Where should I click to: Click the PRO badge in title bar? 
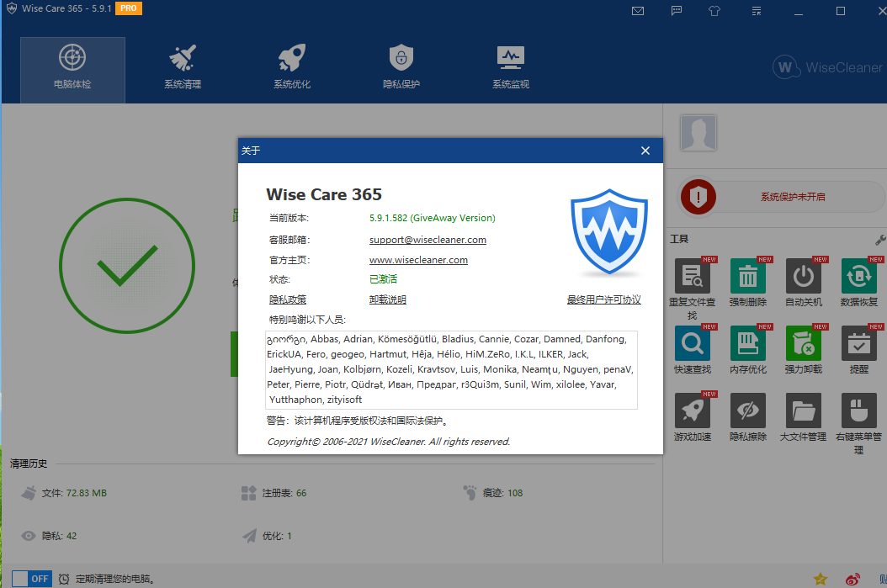coord(129,8)
